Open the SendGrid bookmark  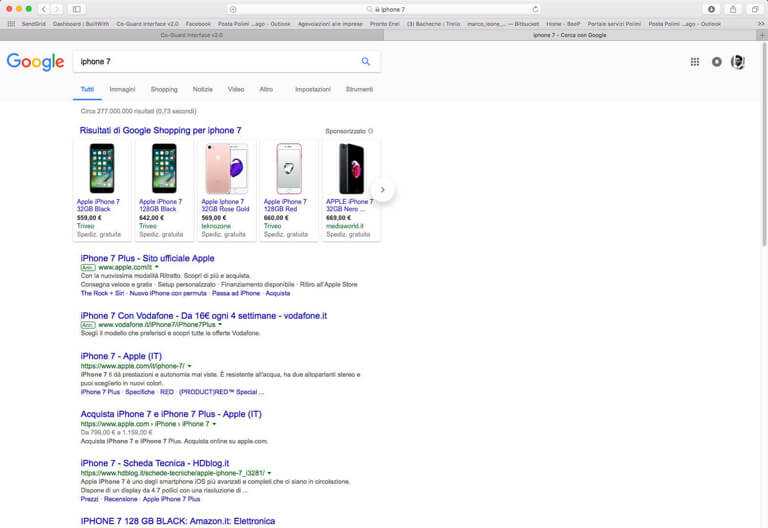coord(34,24)
